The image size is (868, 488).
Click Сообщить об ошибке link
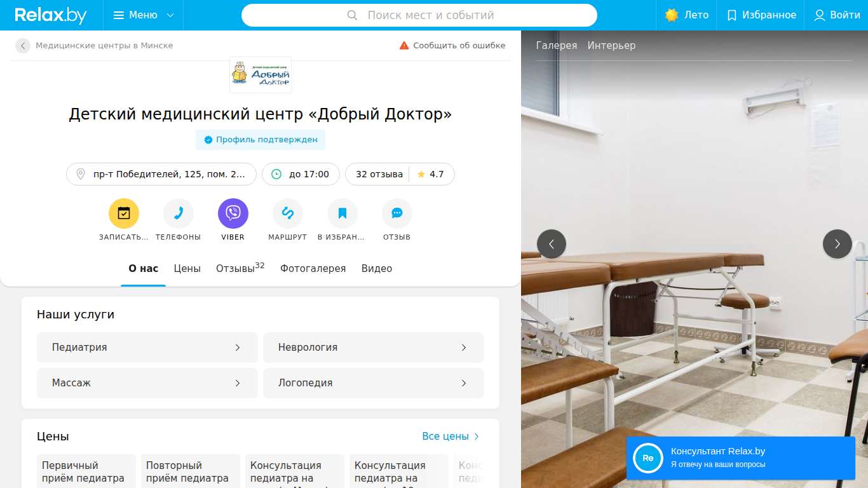pos(459,46)
